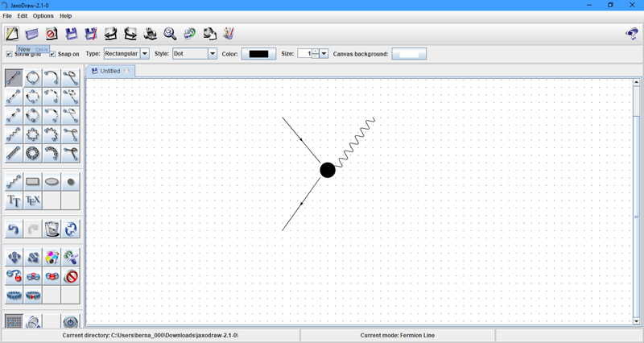Select the LaTeX text tool
644x343 pixels.
(x=32, y=200)
